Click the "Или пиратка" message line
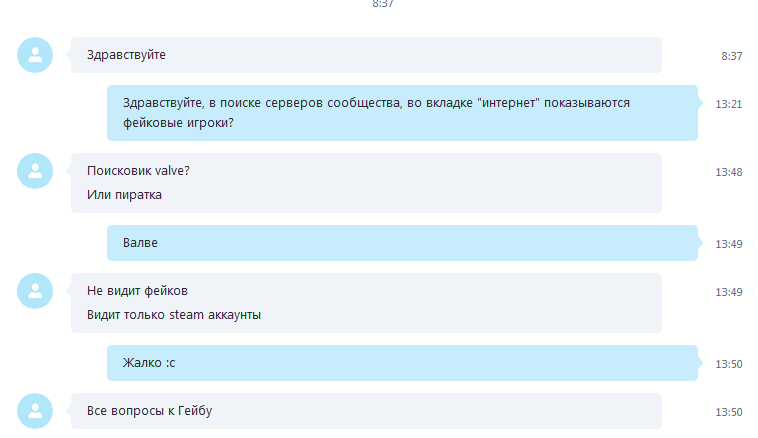The height and width of the screenshot is (438, 758). [x=124, y=195]
